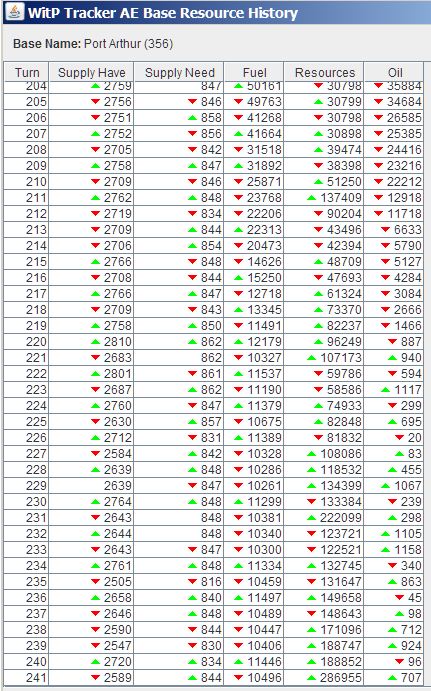Click Supply Need value 858 in turn 206
The height and width of the screenshot is (691, 431).
(211, 118)
